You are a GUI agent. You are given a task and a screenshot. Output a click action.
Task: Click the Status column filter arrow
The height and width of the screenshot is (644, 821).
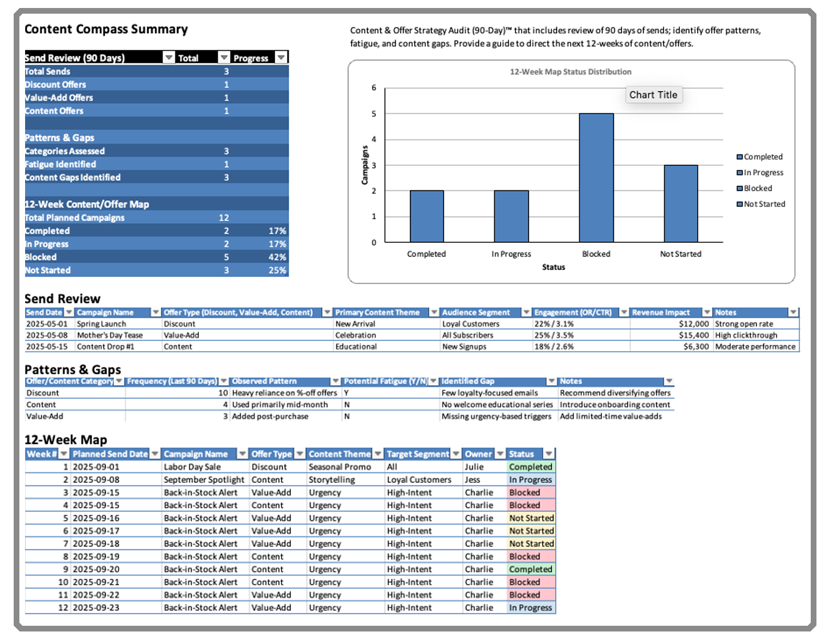click(548, 454)
